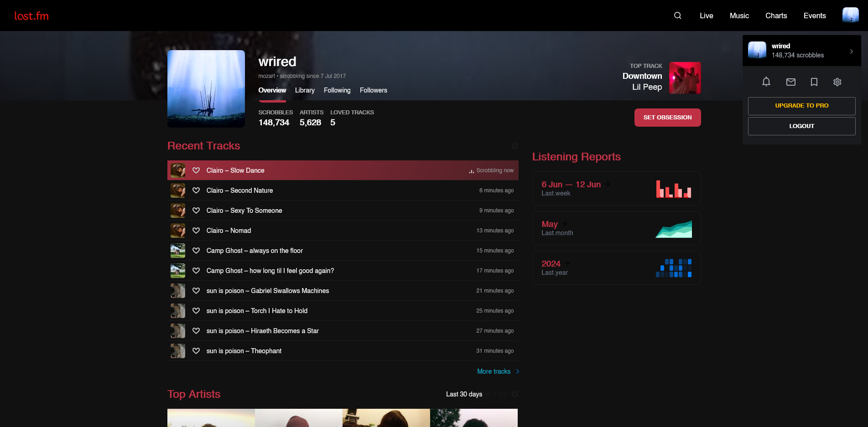Love sun is poison – Hiraeth Becomes a Star
Image resolution: width=868 pixels, height=427 pixels.
pos(196,331)
